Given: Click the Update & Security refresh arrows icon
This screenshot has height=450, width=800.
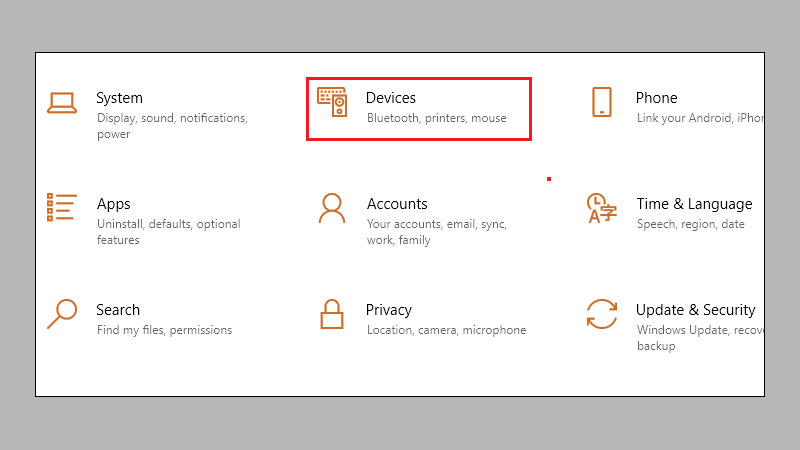Looking at the screenshot, I should [602, 314].
